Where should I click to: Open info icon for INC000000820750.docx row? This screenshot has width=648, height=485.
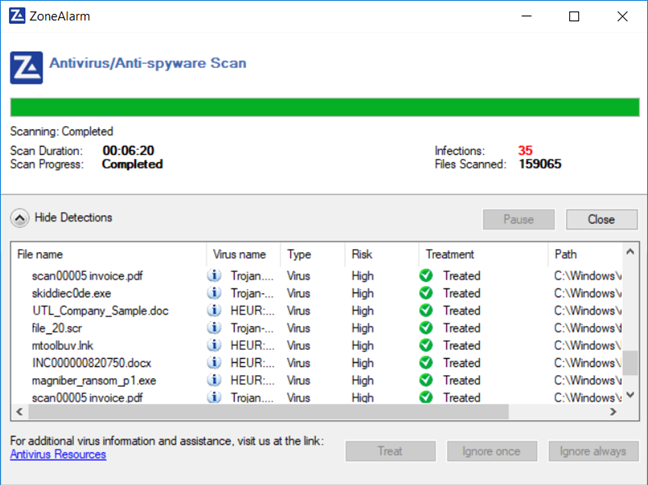pos(214,362)
